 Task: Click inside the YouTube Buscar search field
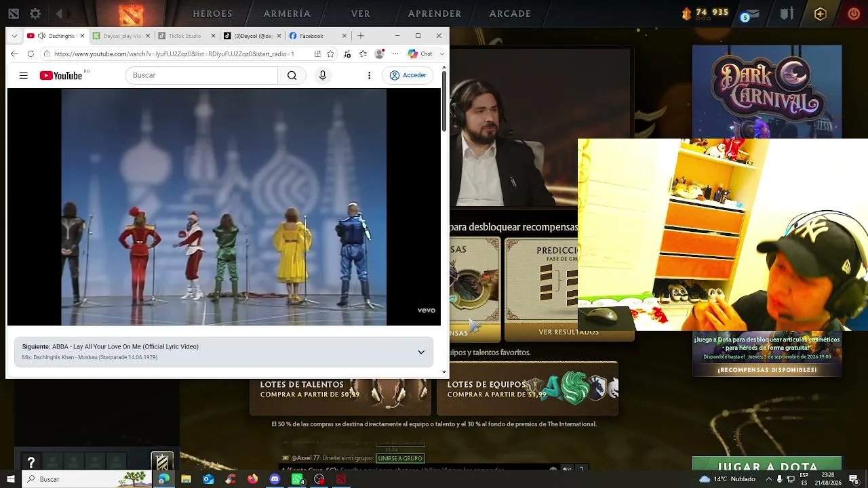tap(201, 75)
